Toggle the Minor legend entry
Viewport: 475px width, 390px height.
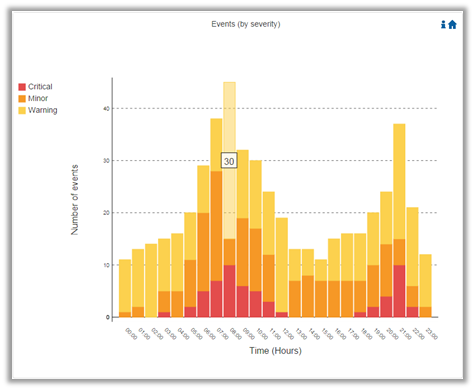point(33,98)
